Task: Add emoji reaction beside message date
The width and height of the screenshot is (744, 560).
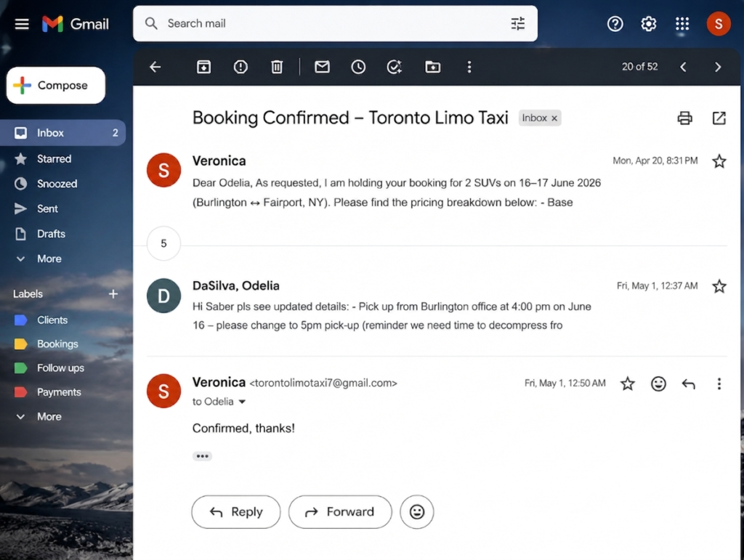Action: pos(658,383)
